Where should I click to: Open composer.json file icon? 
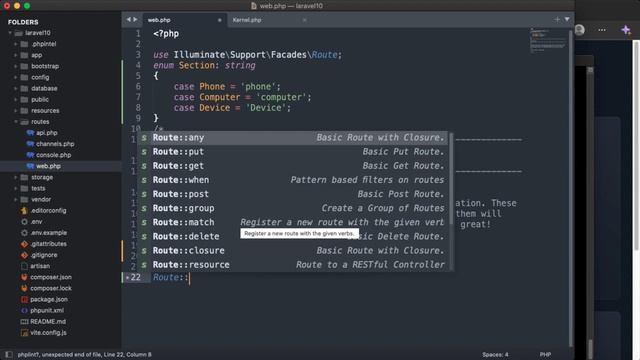click(24, 277)
